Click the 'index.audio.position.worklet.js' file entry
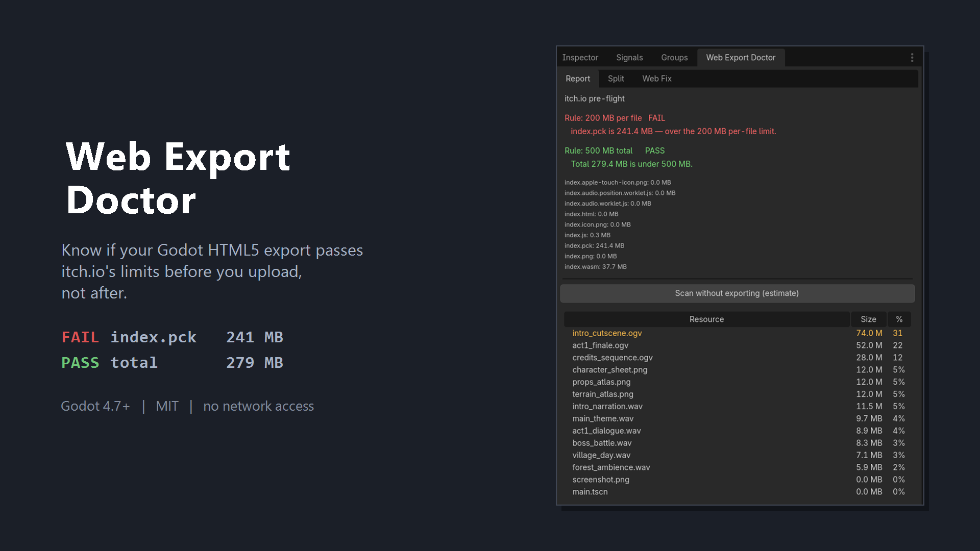Screen dimensions: 980x551 coord(620,193)
